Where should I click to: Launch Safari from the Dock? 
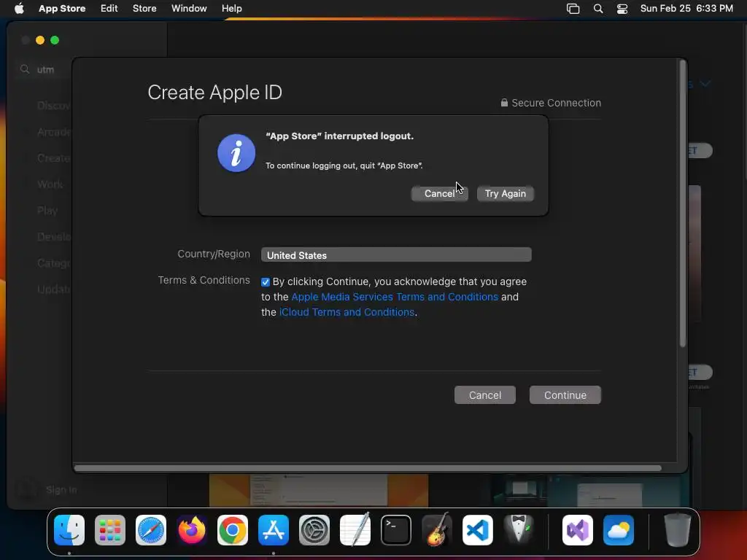(151, 530)
